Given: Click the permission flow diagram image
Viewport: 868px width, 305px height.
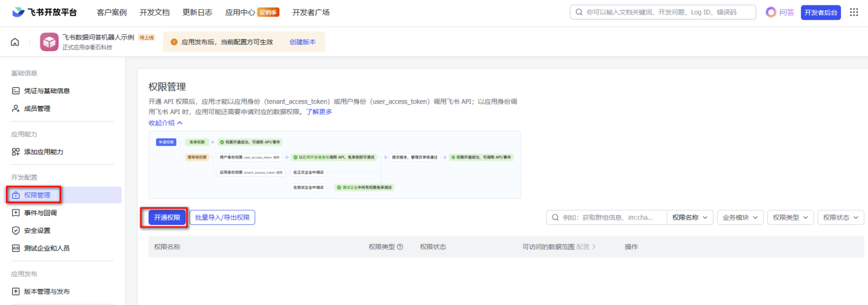Looking at the screenshot, I should point(335,165).
